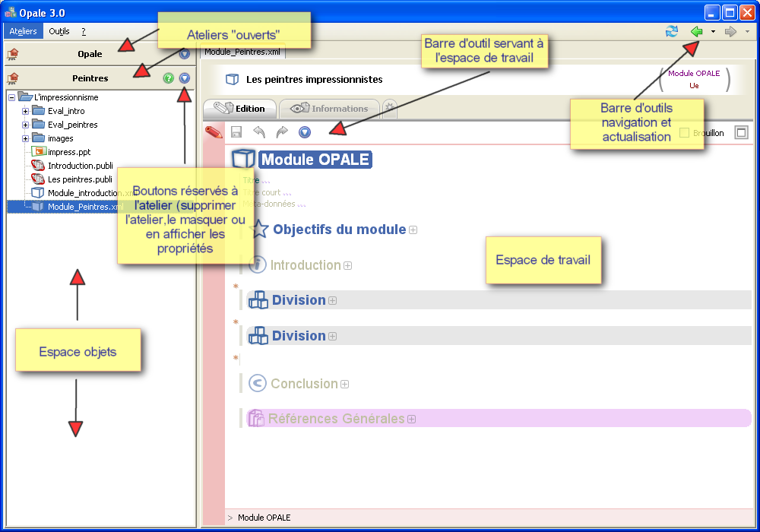Click the refresh icon in navigation toolbar
The height and width of the screenshot is (532, 760).
tap(671, 31)
